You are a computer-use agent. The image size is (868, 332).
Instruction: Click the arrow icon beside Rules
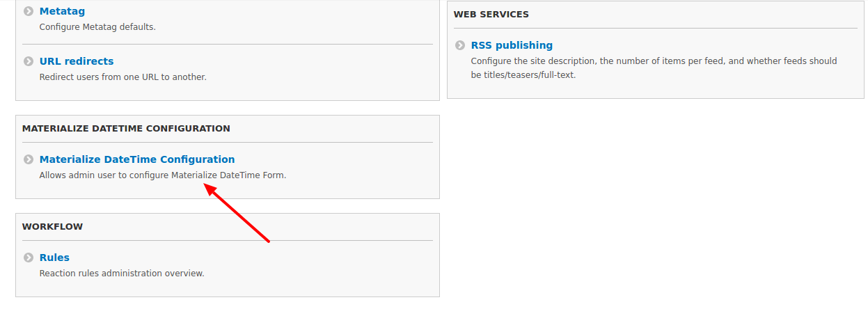click(29, 258)
